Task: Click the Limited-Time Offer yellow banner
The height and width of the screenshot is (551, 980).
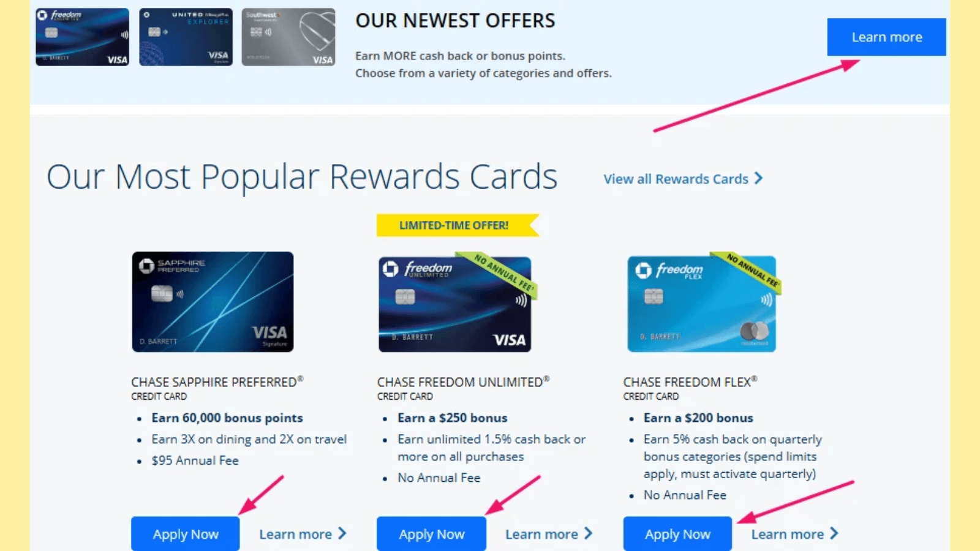Action: [457, 225]
